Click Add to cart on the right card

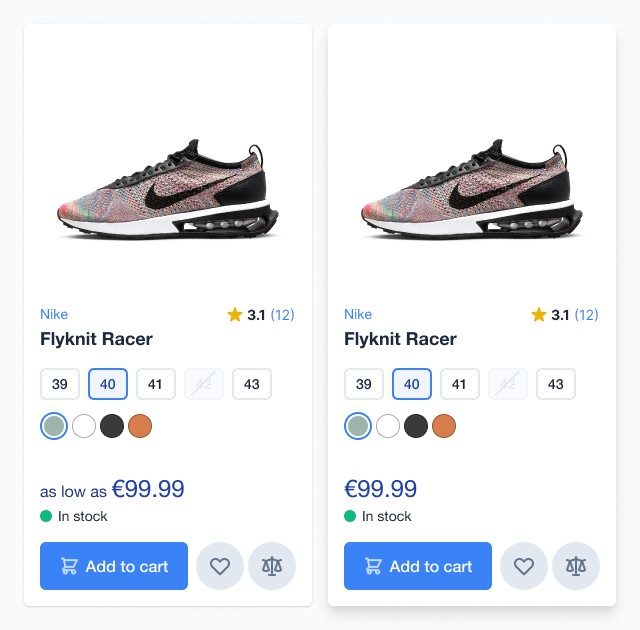tap(418, 566)
